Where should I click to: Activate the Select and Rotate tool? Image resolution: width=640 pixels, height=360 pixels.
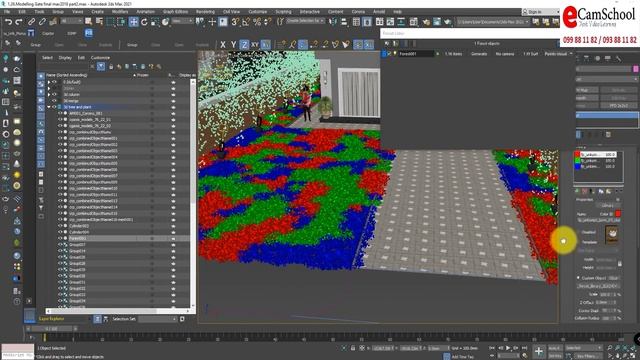(144, 22)
